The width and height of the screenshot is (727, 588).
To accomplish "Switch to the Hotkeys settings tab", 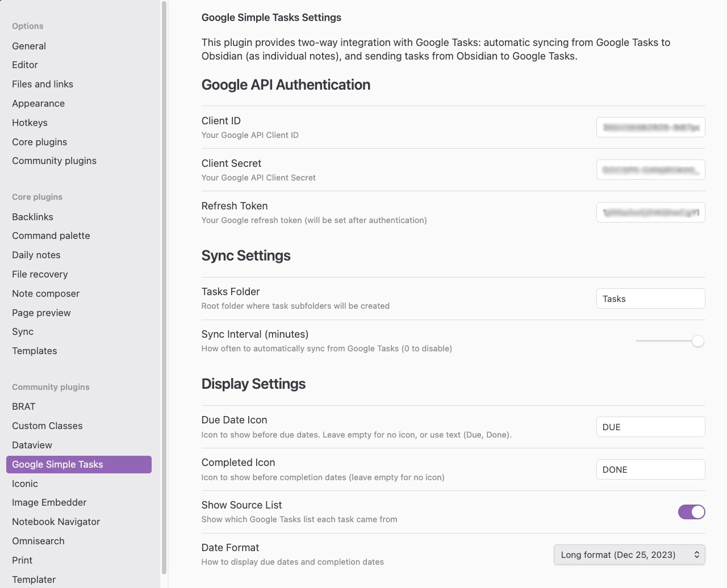I will pyautogui.click(x=30, y=123).
